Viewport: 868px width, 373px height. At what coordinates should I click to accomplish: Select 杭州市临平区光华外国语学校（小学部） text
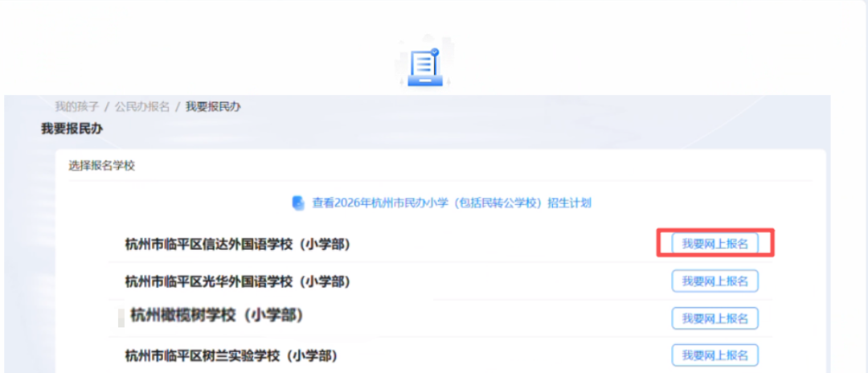point(238,281)
